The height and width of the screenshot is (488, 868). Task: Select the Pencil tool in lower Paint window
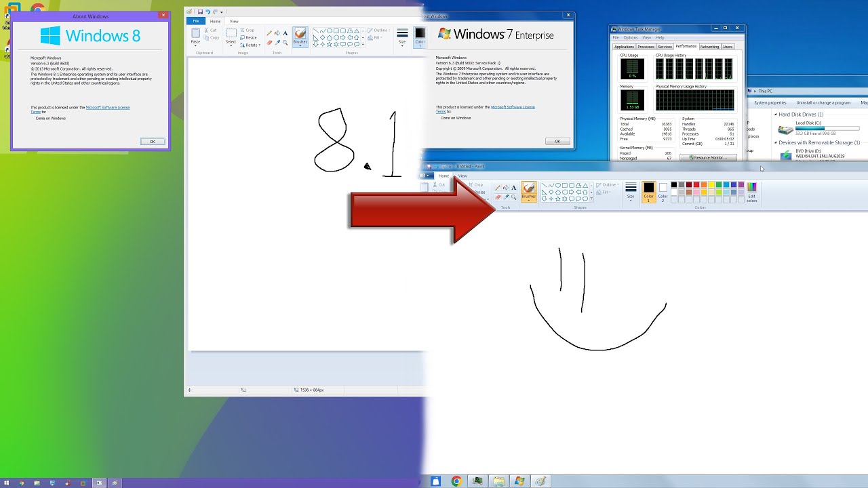pos(498,188)
